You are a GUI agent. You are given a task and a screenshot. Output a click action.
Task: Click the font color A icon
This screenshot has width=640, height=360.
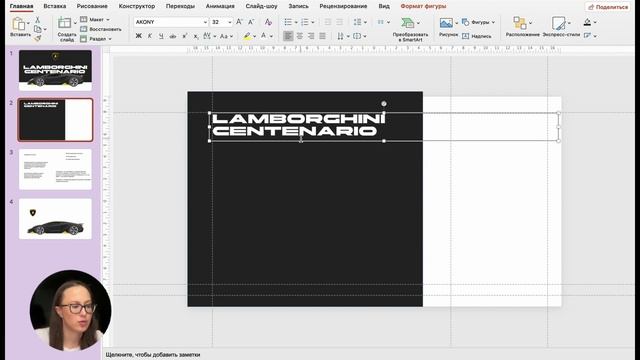pyautogui.click(x=264, y=36)
